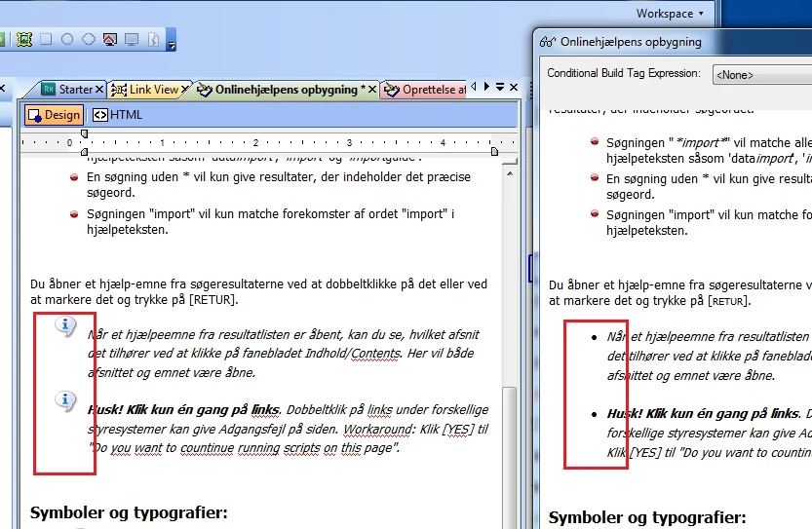Image resolution: width=812 pixels, height=529 pixels.
Task: Click the script document icon in the toolbar
Action: click(x=153, y=39)
